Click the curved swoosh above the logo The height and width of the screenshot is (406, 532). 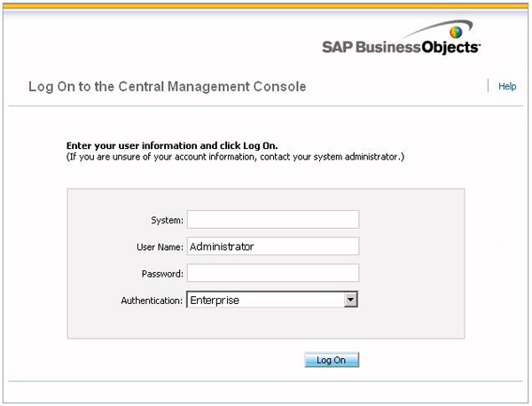tap(430, 27)
